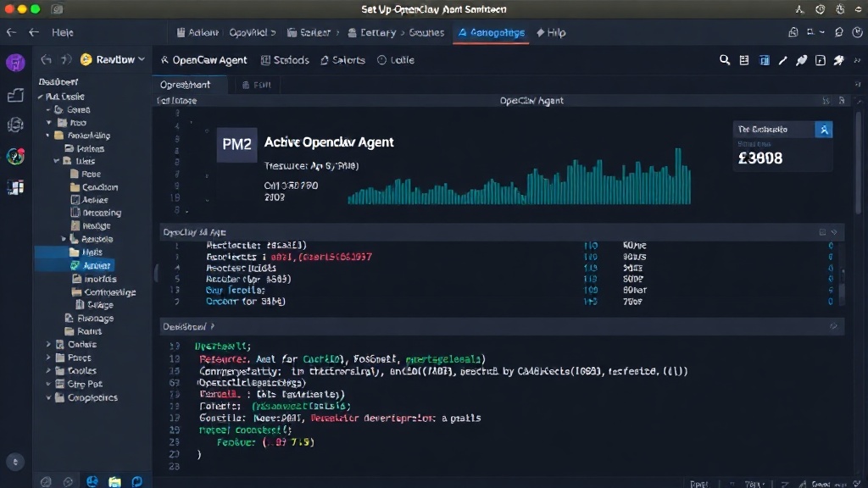Click the rocket icon in the top toolbar

(838, 60)
